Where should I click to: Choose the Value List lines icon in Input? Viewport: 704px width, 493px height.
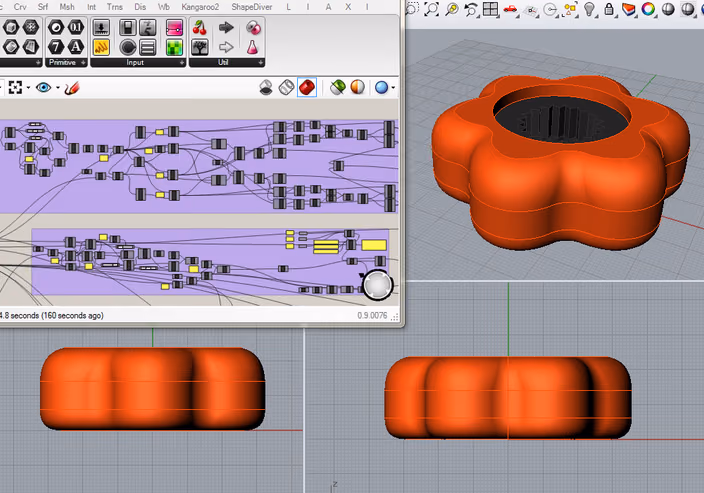click(148, 47)
